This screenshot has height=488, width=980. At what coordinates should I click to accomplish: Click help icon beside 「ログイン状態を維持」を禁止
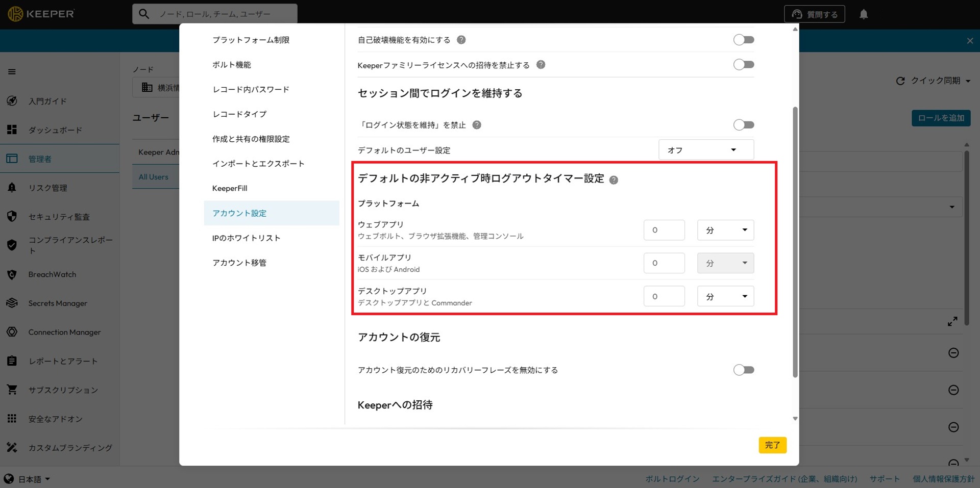[x=476, y=125]
